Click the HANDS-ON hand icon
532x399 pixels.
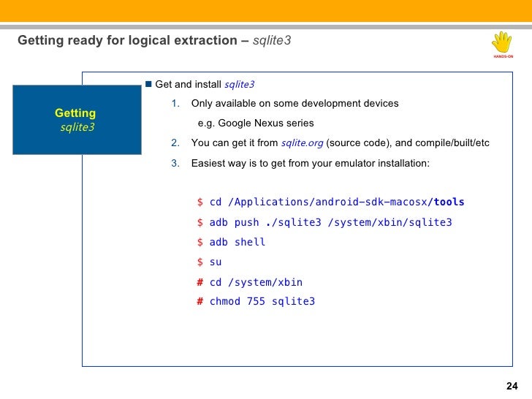[x=503, y=43]
